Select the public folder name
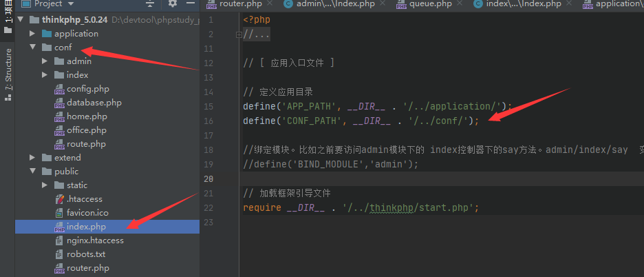 pyautogui.click(x=66, y=171)
